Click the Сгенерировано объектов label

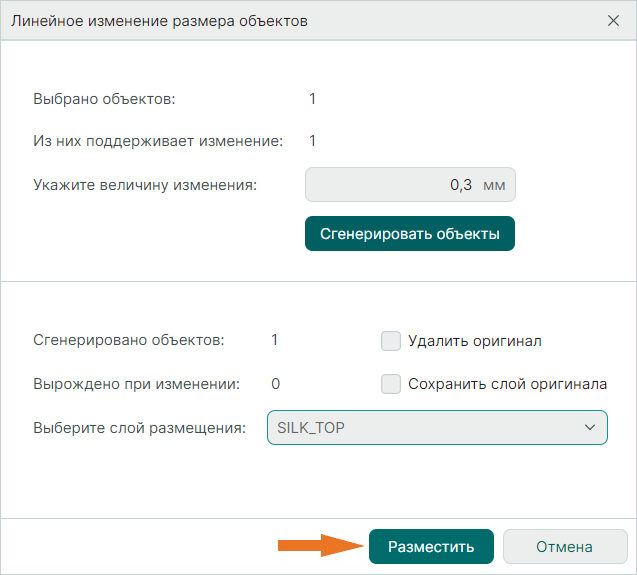tap(129, 340)
